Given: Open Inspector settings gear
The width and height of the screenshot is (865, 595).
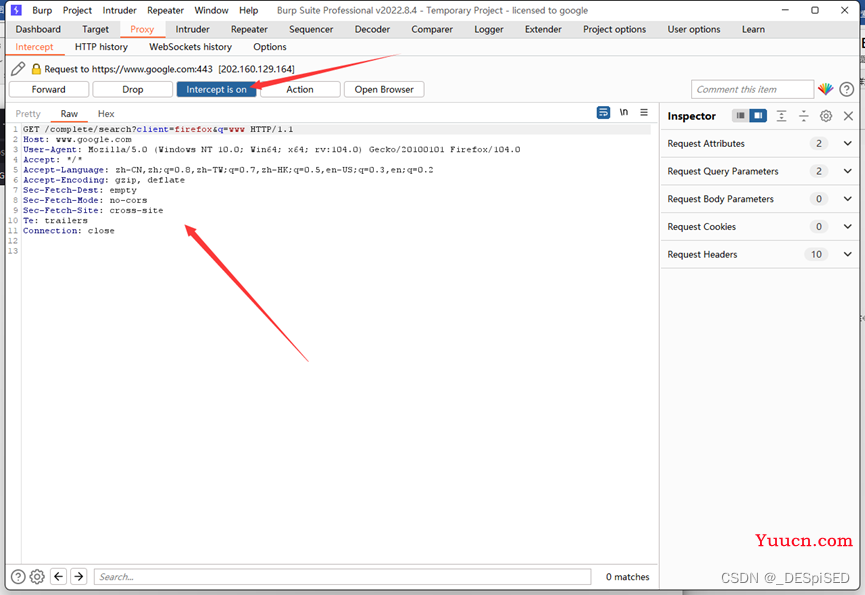Looking at the screenshot, I should pos(826,116).
